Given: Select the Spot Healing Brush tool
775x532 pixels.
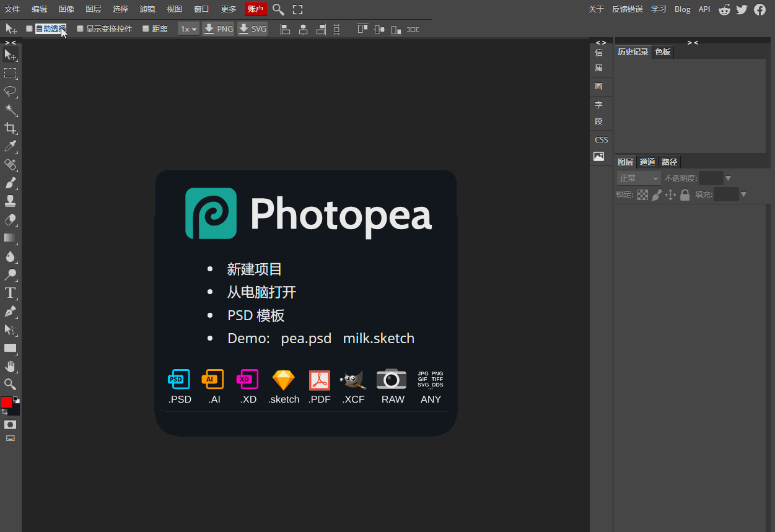Looking at the screenshot, I should (11, 165).
